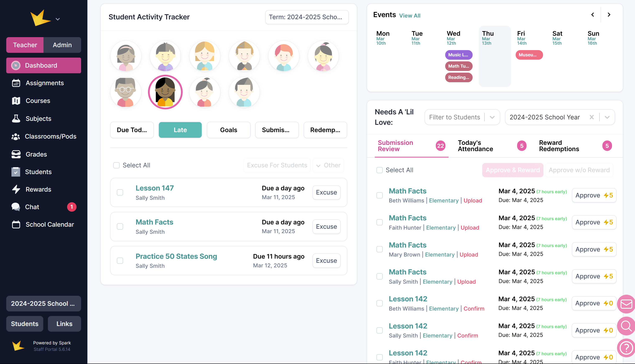Click the Chat speech bubble icon

coord(16,207)
